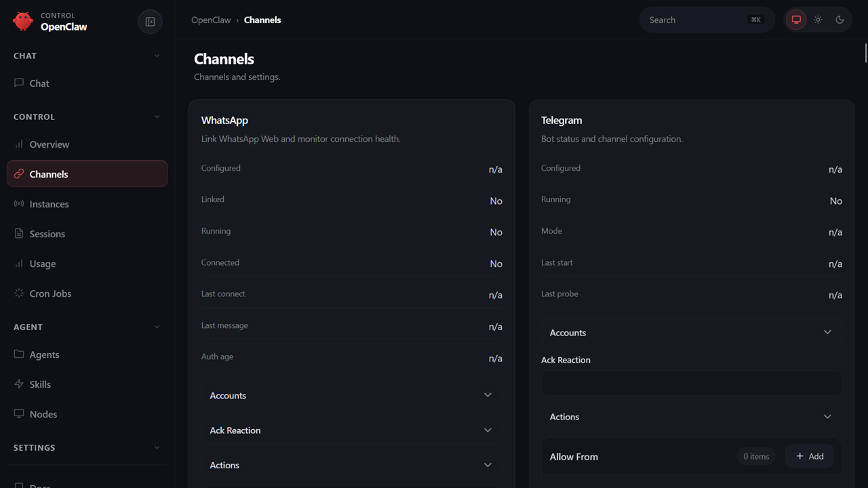Open the Skills page
This screenshot has height=488, width=868.
point(87,384)
